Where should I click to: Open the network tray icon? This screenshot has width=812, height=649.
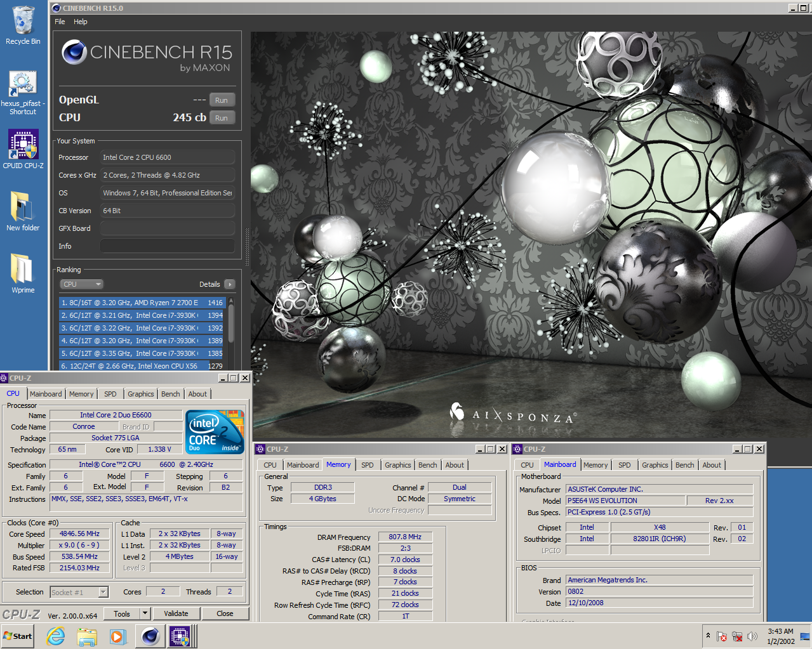point(737,636)
